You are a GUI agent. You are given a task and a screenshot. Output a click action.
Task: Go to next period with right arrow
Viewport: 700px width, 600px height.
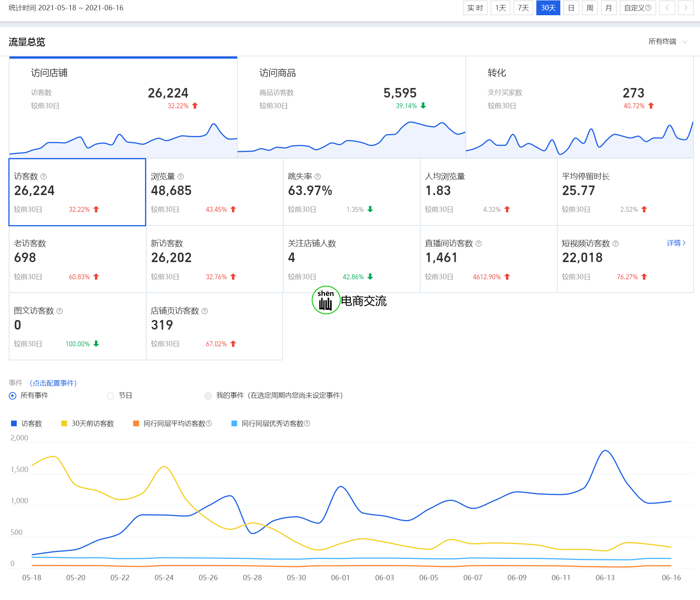[686, 8]
